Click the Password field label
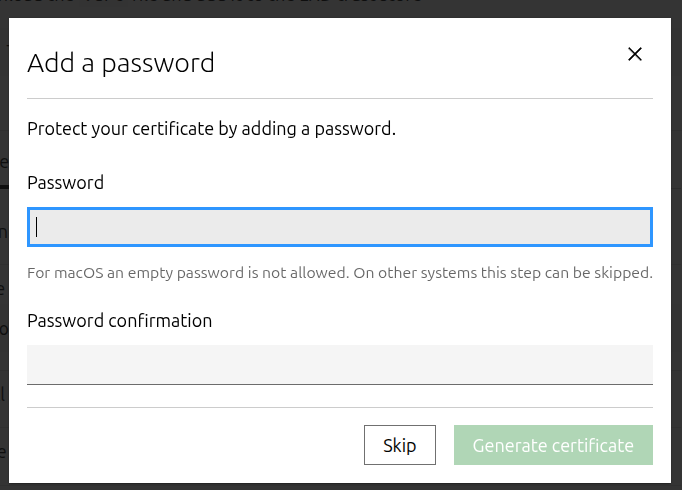The width and height of the screenshot is (682, 490). (x=66, y=183)
